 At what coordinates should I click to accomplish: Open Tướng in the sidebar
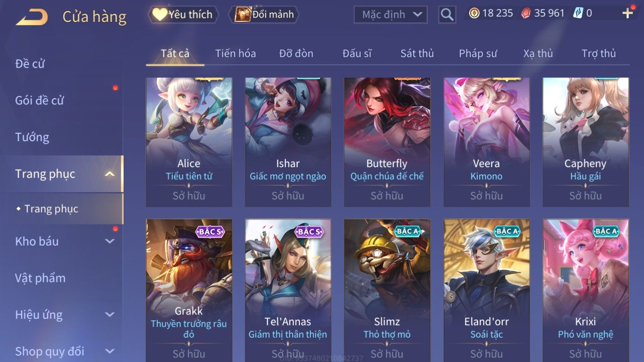pos(32,137)
